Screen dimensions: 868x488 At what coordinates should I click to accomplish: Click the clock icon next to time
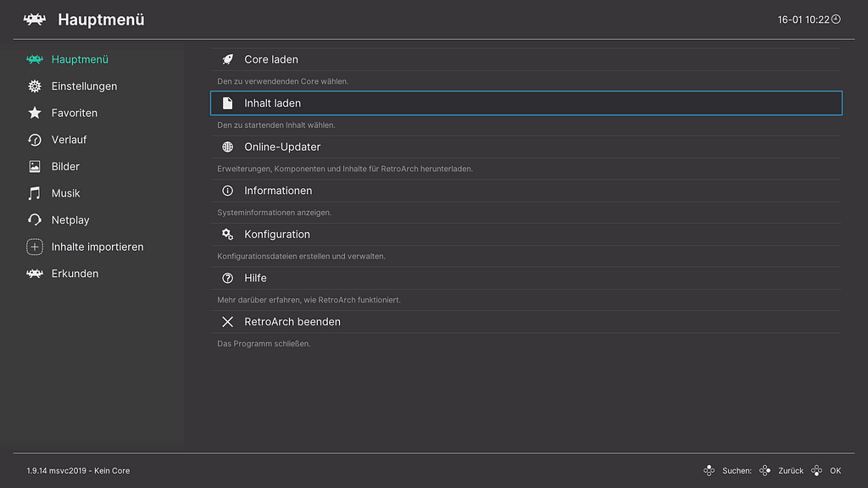(836, 19)
